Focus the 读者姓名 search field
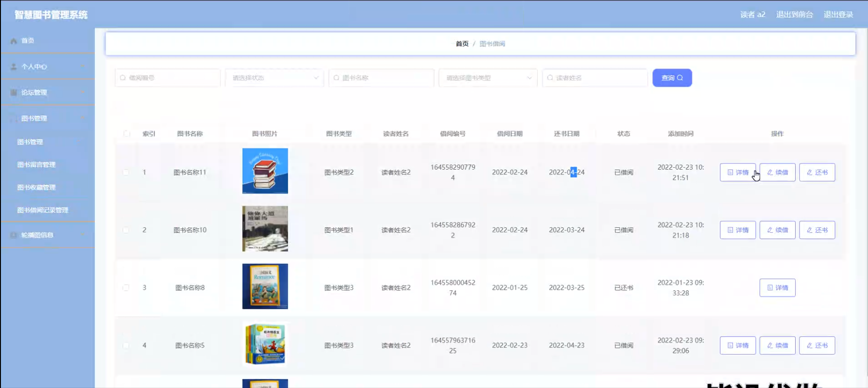 595,78
